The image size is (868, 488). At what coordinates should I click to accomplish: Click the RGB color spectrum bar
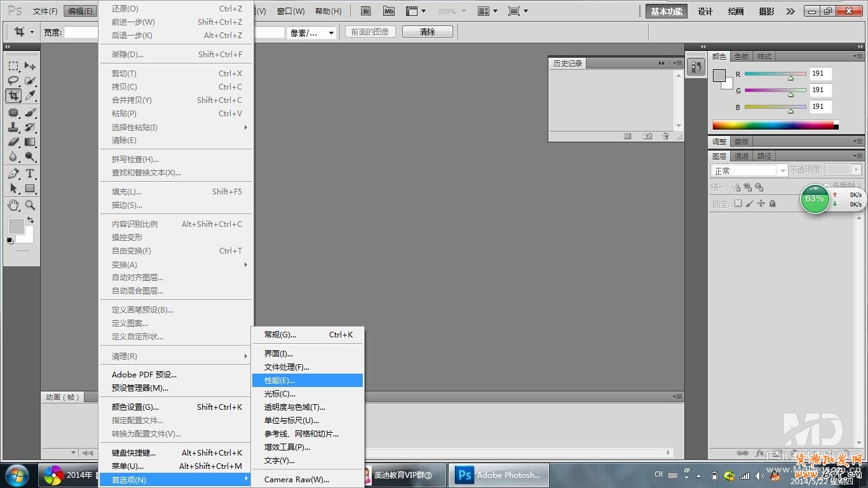point(775,125)
